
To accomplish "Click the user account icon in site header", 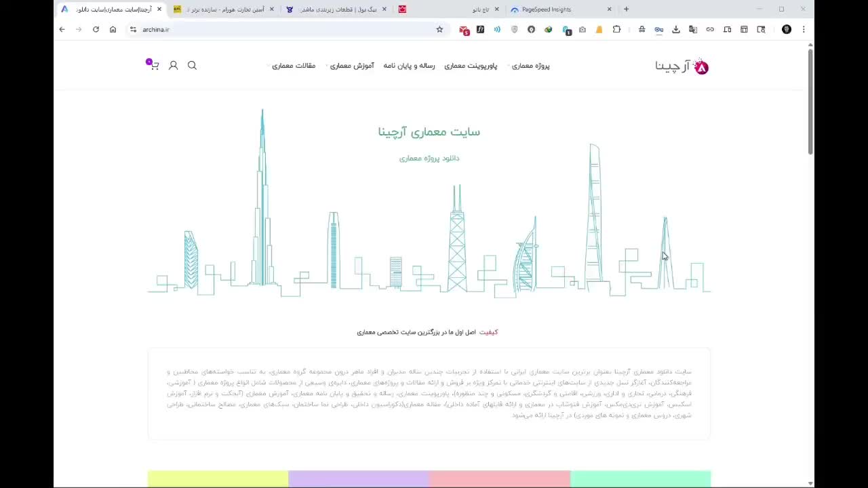I will point(173,65).
